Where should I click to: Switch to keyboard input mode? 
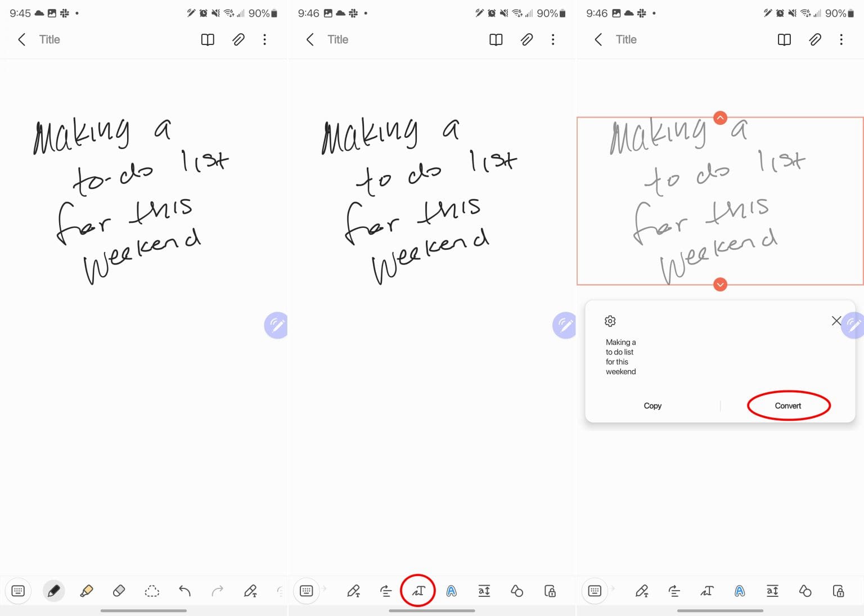click(x=18, y=591)
